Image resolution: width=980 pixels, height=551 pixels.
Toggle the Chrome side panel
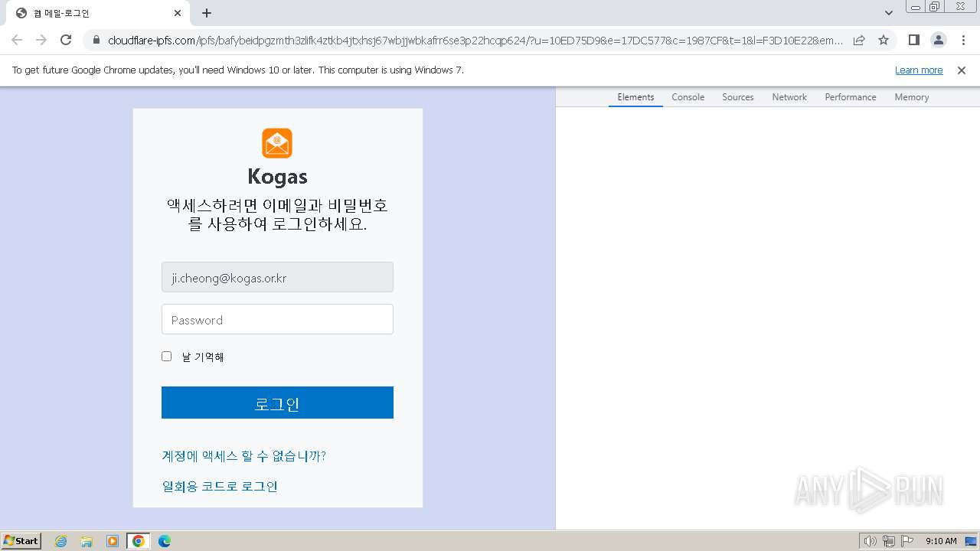pyautogui.click(x=913, y=40)
